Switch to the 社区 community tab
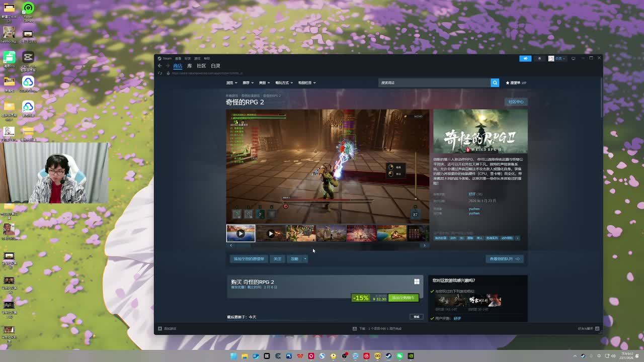This screenshot has height=362, width=644. click(x=201, y=66)
